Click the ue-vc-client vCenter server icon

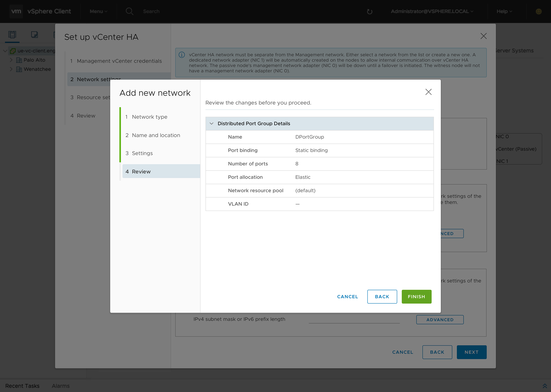tap(13, 51)
